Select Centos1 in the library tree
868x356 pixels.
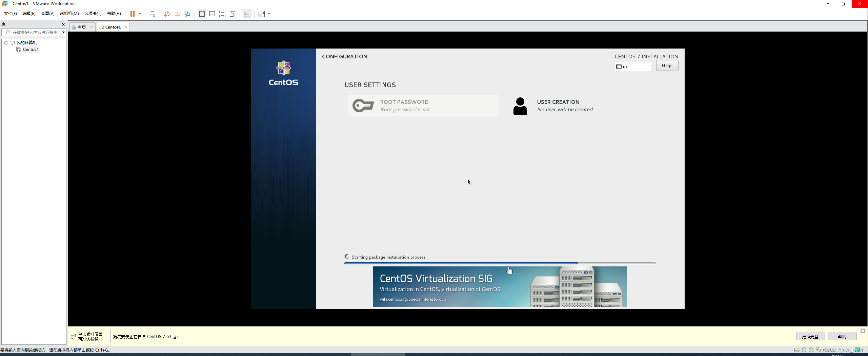pyautogui.click(x=31, y=50)
